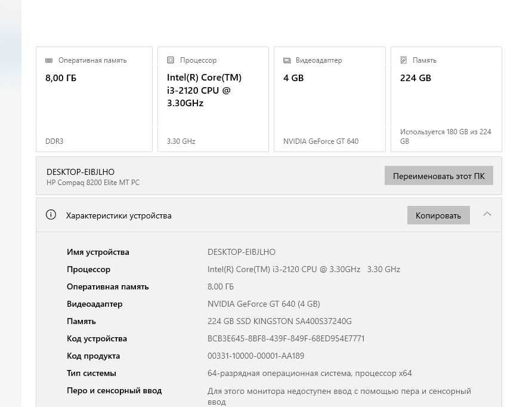Click DESKTOP-EIBJLHO value in device specs
Screen dimensions: 532x407
pyautogui.click(x=242, y=252)
